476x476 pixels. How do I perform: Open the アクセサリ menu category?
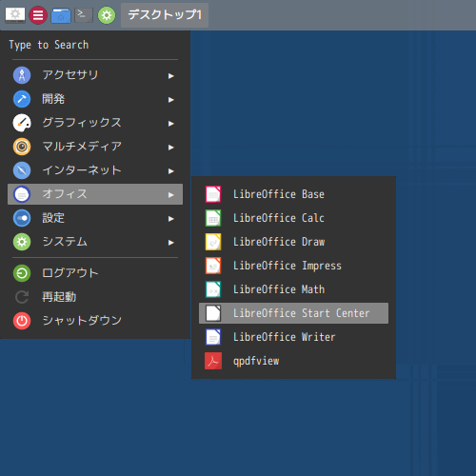[95, 75]
